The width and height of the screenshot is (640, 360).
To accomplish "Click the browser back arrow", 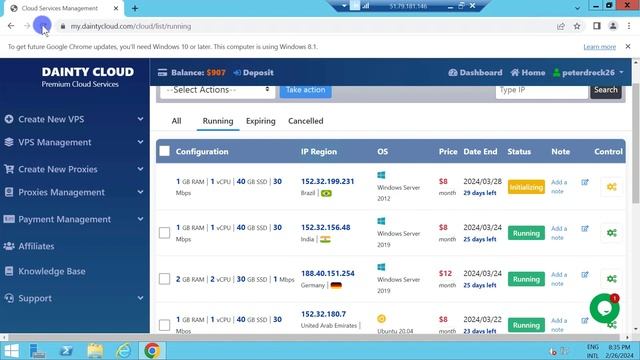I will pyautogui.click(x=11, y=26).
